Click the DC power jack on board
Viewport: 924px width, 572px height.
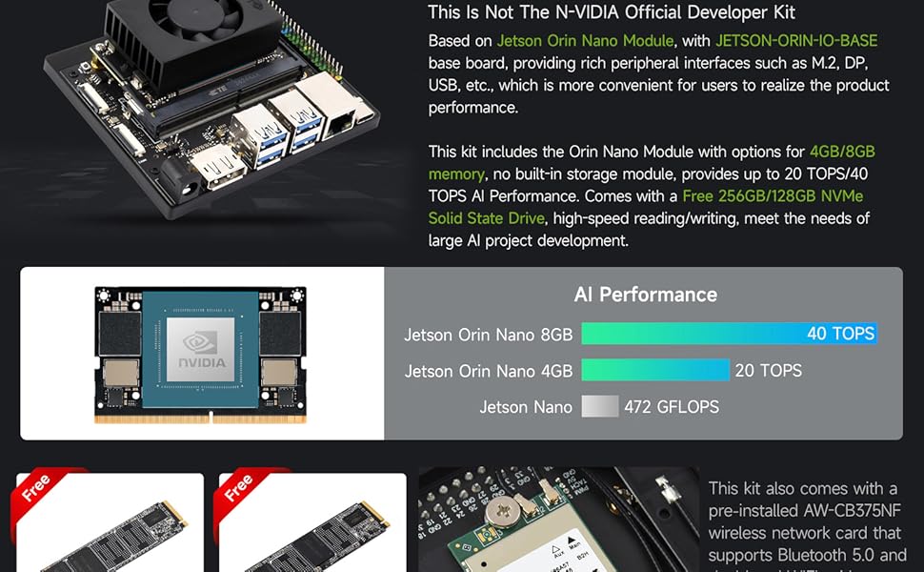click(x=183, y=184)
